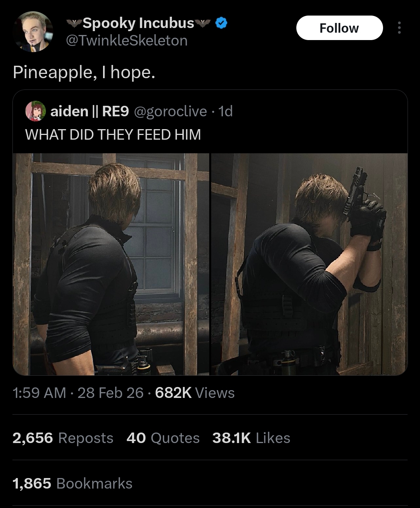Open the left image by the window
This screenshot has width=420, height=508.
(111, 264)
